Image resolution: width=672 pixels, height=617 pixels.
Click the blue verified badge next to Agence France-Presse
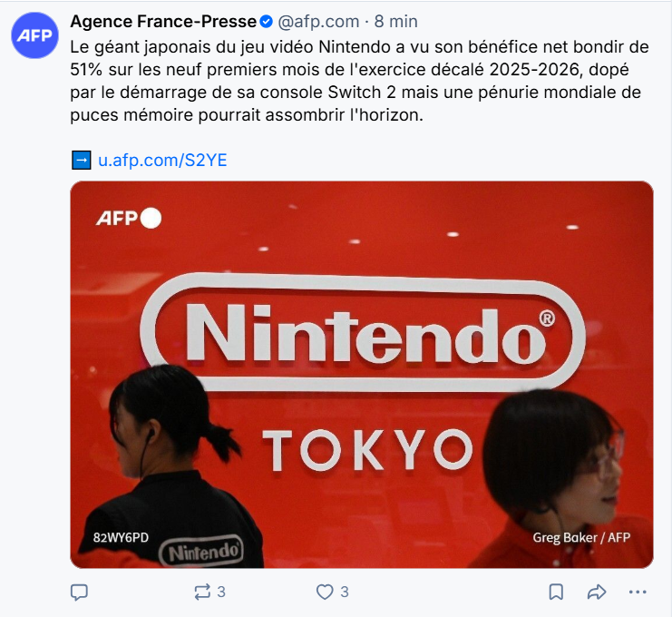(x=267, y=22)
